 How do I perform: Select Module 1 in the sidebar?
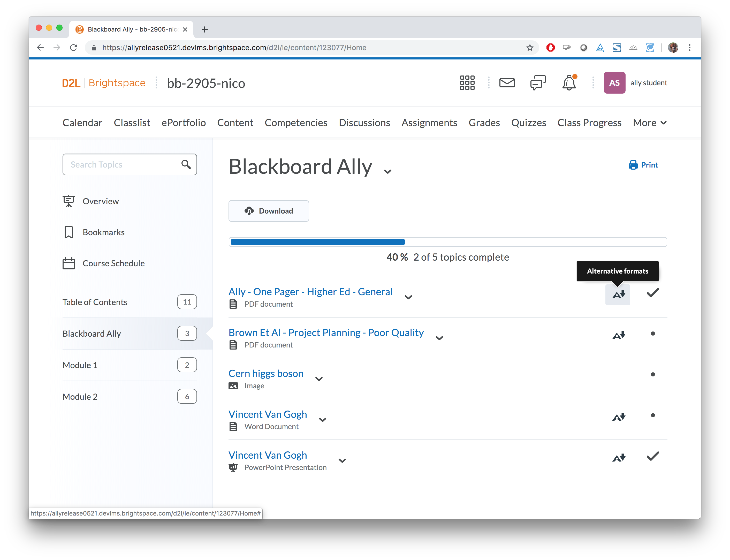click(130, 365)
